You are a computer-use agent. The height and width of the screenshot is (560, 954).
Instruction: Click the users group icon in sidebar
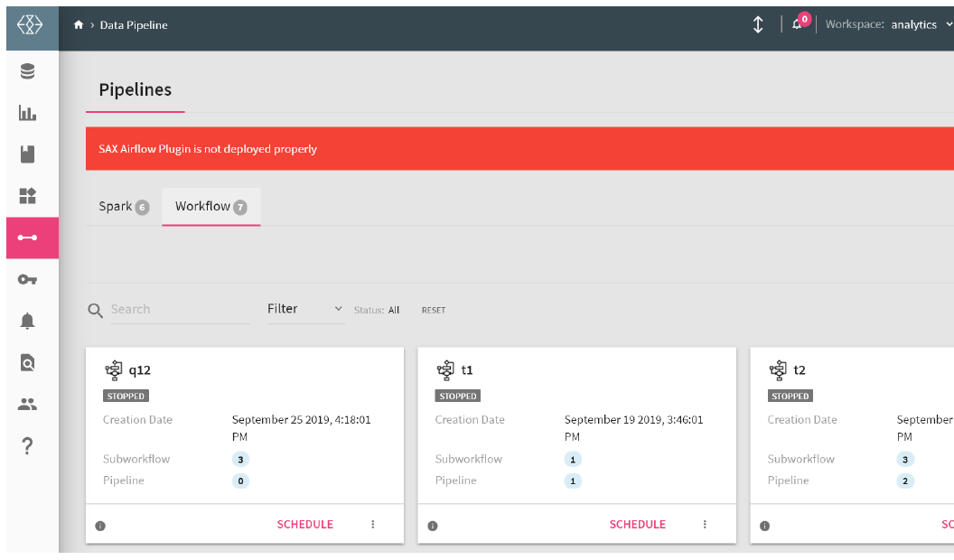point(27,404)
